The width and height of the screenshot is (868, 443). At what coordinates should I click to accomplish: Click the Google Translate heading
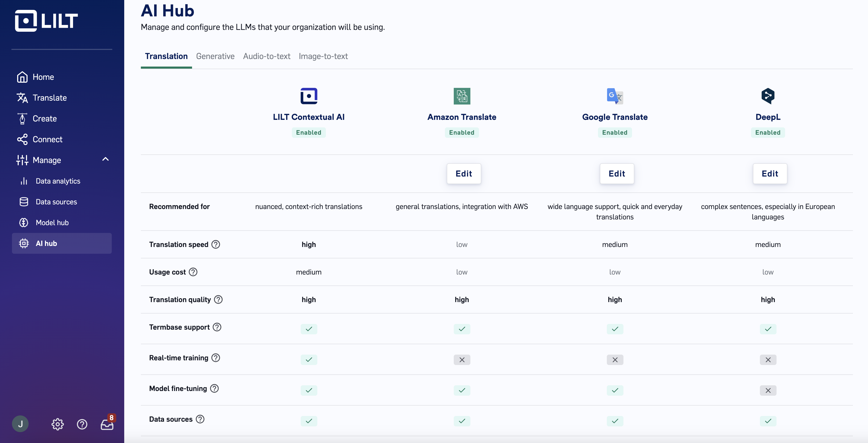click(615, 117)
